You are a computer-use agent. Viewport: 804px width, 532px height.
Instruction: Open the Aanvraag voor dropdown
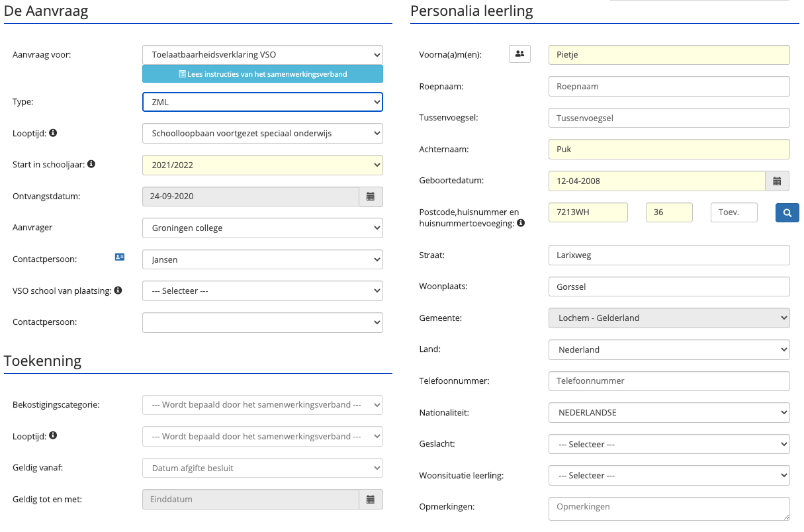pyautogui.click(x=262, y=55)
